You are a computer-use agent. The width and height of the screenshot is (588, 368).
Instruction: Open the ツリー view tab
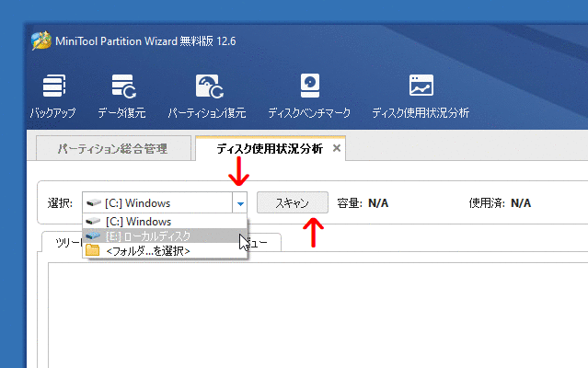point(63,242)
